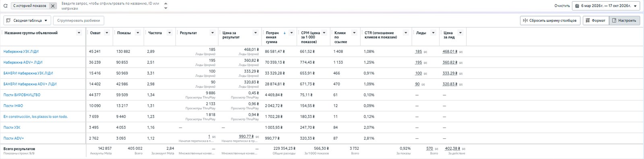
Task: Click the frequency cell 3,31
Action: coord(151,73)
